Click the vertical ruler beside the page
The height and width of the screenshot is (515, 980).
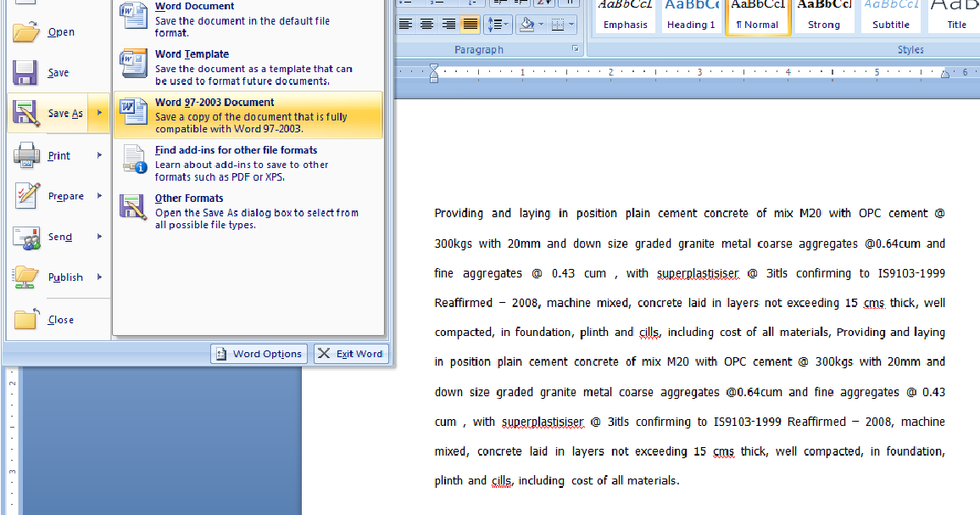coord(13,440)
